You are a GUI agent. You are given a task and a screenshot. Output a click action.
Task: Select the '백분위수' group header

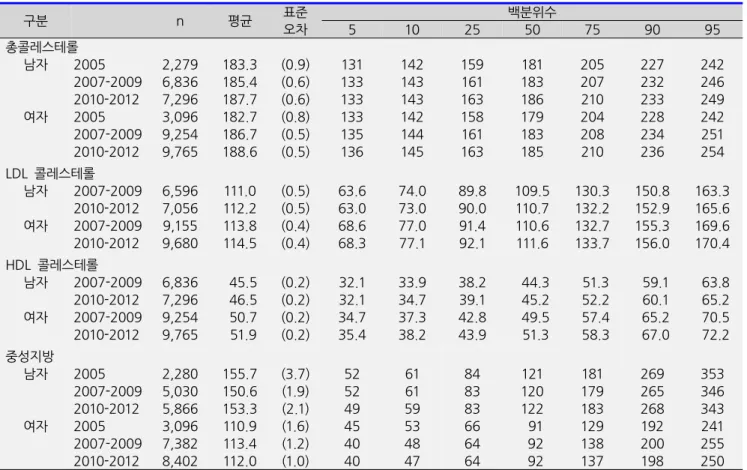tap(532, 12)
